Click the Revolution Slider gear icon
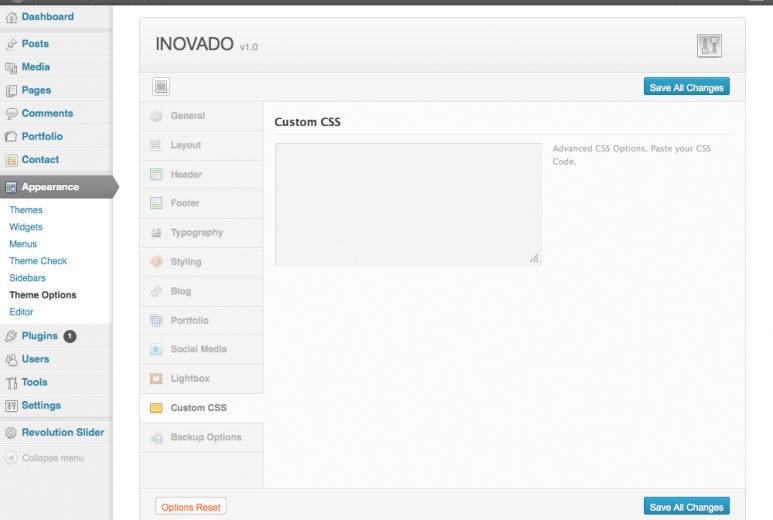Viewport: 773px width, 520px height. (x=11, y=433)
